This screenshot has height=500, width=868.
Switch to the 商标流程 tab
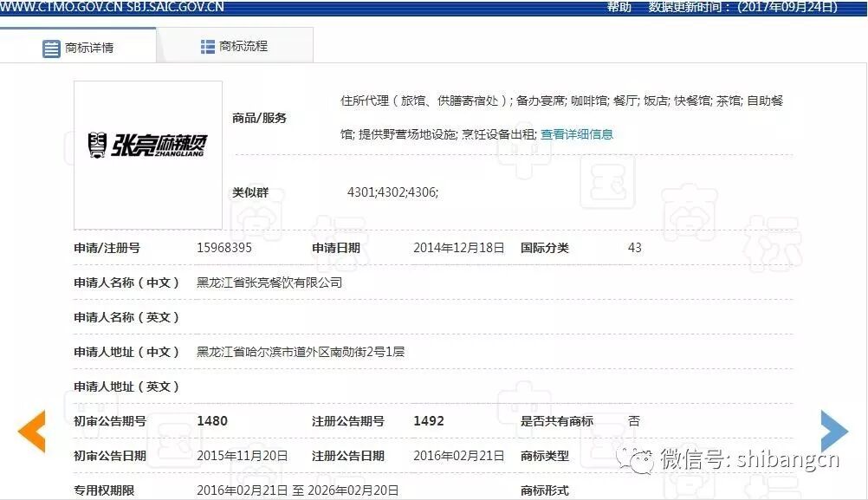click(x=235, y=46)
